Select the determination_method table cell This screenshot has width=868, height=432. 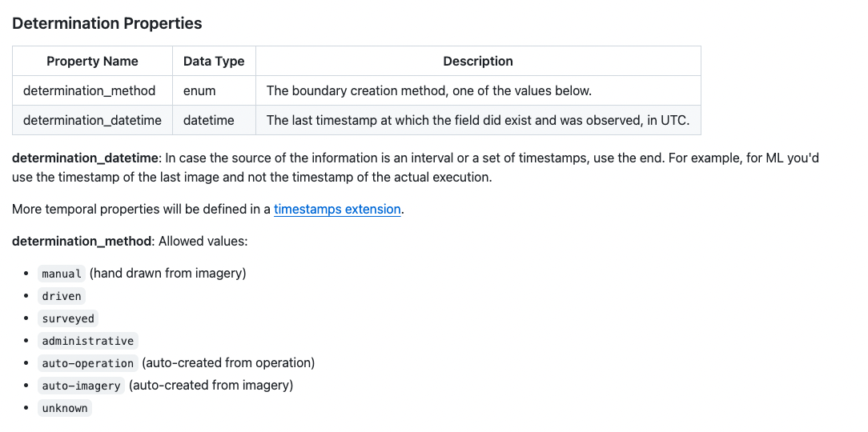(90, 91)
